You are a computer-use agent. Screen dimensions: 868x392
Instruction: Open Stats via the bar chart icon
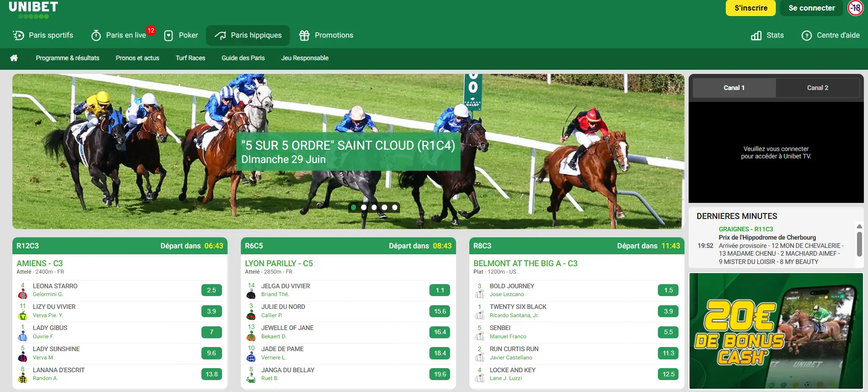(756, 36)
